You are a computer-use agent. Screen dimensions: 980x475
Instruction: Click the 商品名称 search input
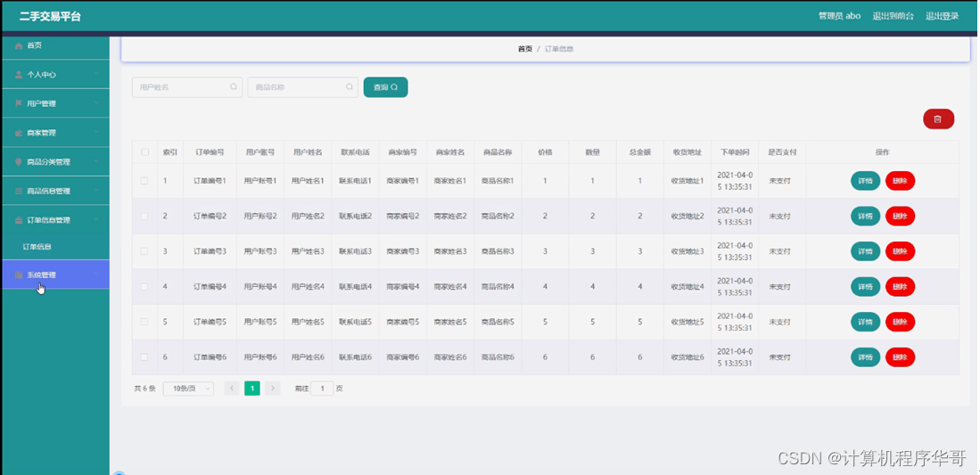point(302,86)
